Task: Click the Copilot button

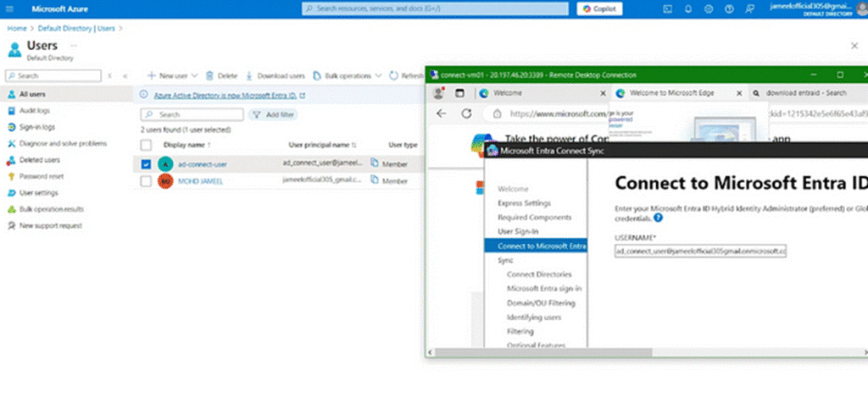Action: [600, 8]
